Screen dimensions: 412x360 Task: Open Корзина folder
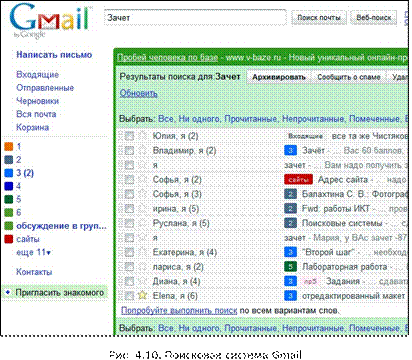(x=33, y=127)
